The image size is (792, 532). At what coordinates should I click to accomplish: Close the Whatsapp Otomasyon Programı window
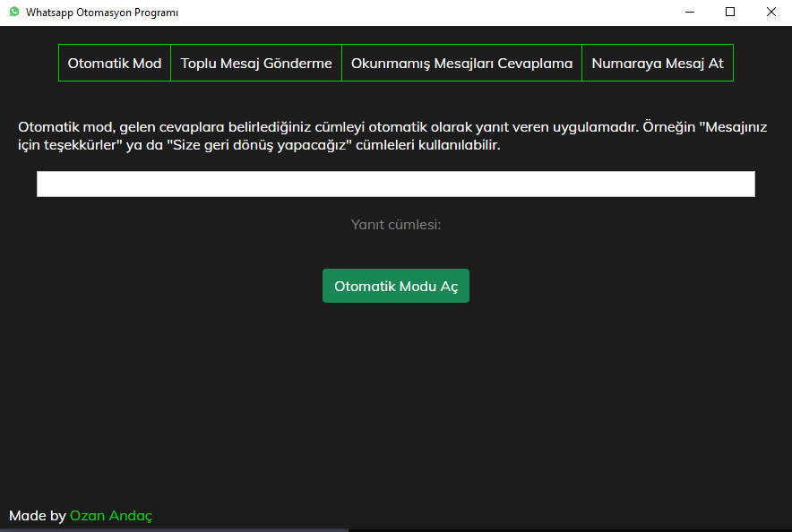[770, 13]
